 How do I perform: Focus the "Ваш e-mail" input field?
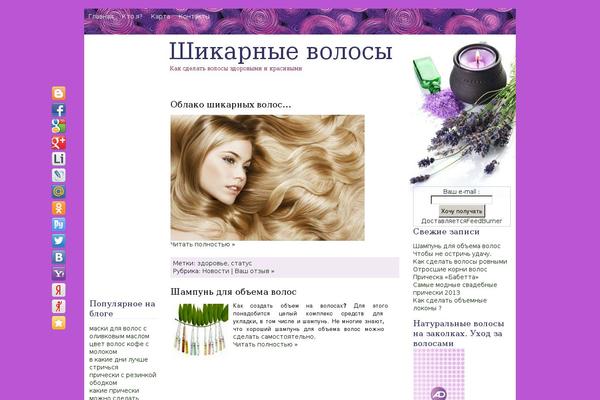461,200
